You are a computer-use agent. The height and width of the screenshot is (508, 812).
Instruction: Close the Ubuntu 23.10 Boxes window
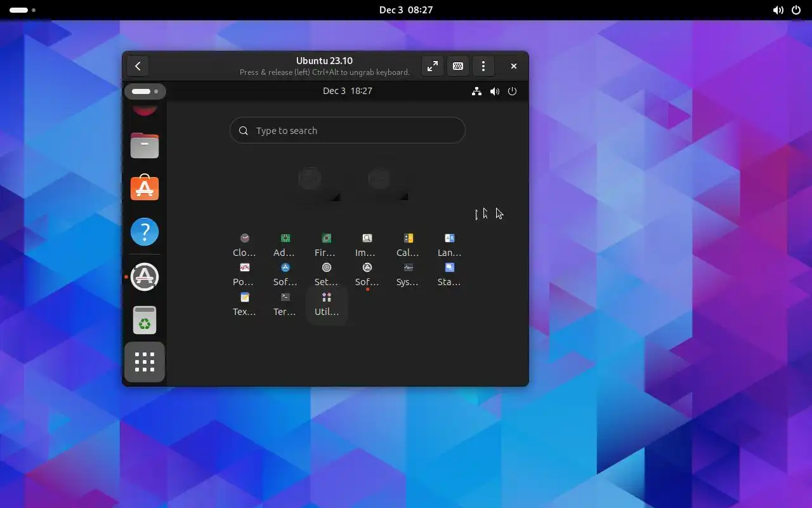tap(514, 66)
